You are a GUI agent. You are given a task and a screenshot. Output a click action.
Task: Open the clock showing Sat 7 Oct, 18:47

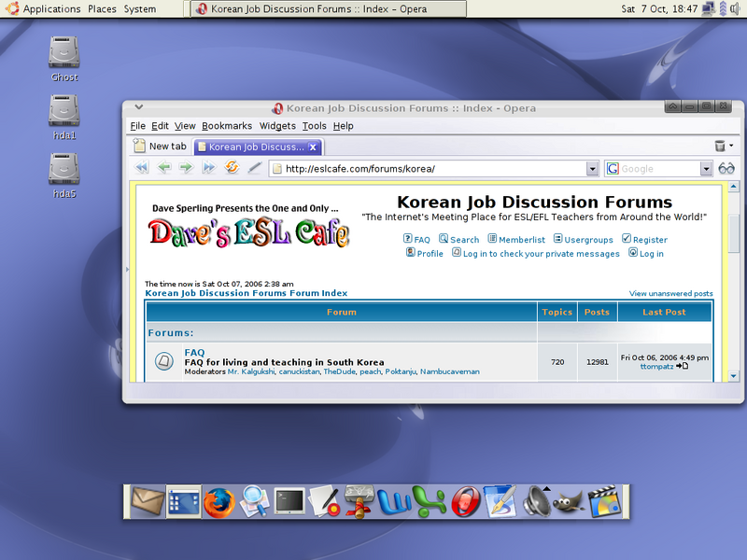pyautogui.click(x=659, y=8)
